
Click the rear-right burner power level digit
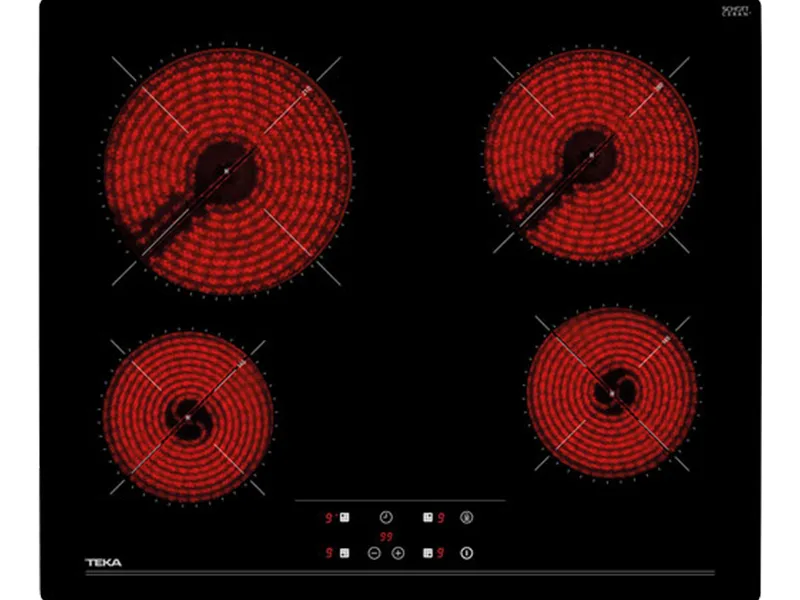pyautogui.click(x=441, y=518)
